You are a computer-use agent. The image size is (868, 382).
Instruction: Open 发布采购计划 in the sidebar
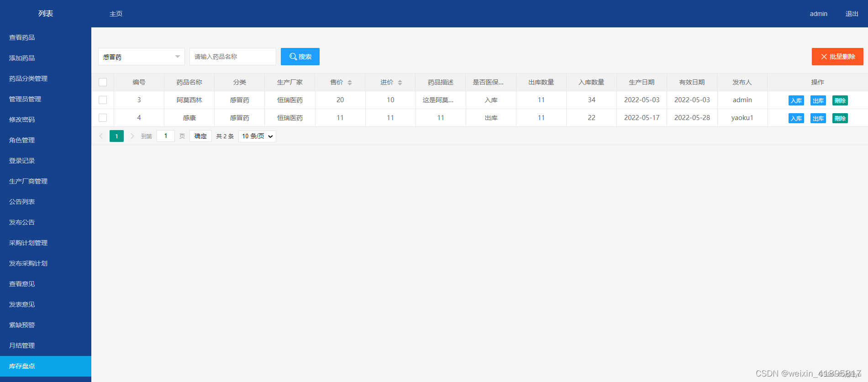46,263
